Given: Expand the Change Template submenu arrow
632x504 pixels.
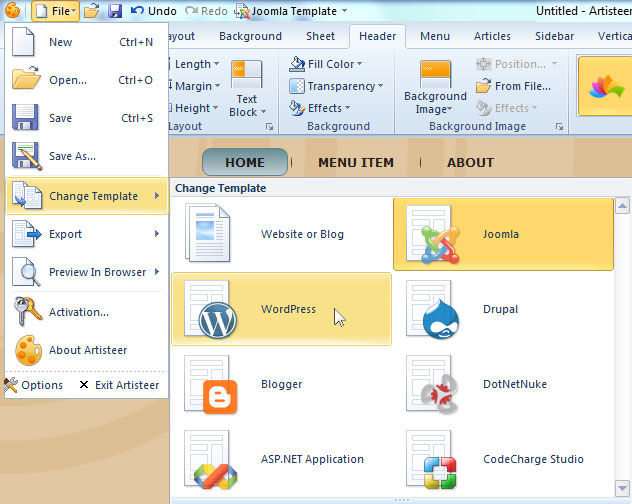Looking at the screenshot, I should pyautogui.click(x=157, y=196).
